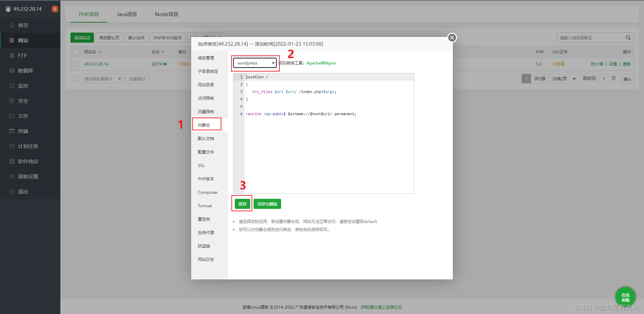Click the 跳转到 page number input

pyautogui.click(x=604, y=79)
